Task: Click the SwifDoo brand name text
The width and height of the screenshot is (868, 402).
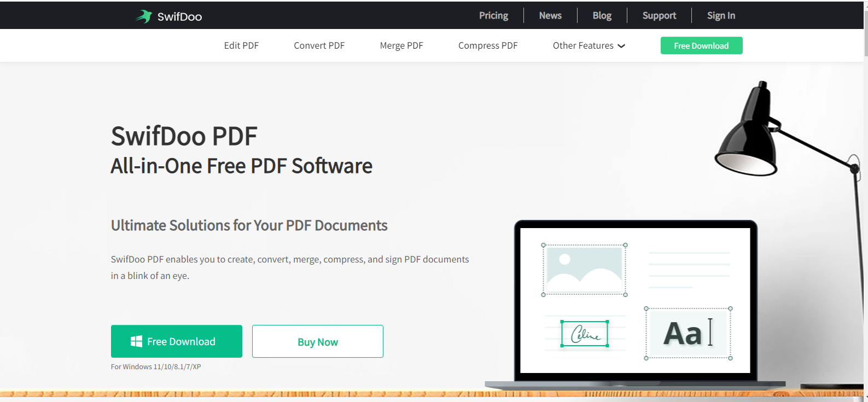Action: point(179,17)
